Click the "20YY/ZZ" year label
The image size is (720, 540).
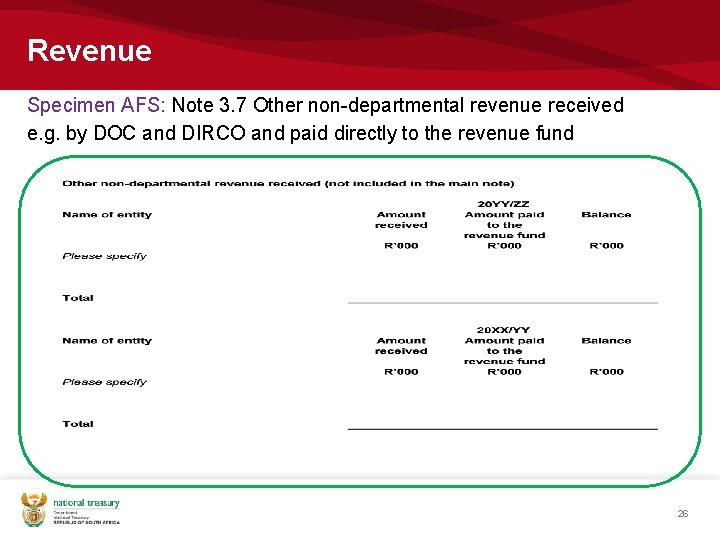(504, 204)
